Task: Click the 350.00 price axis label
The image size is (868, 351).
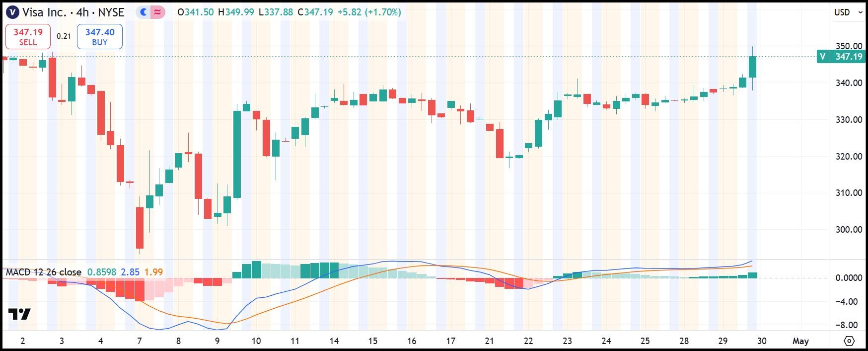Action: pos(849,46)
